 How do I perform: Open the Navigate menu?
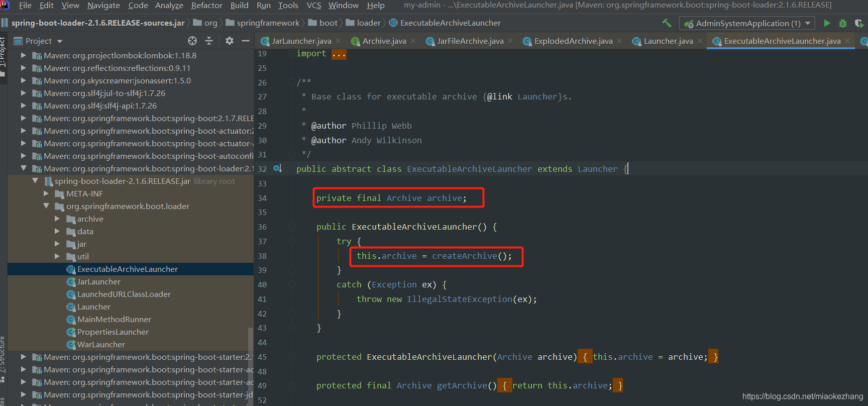tap(103, 5)
